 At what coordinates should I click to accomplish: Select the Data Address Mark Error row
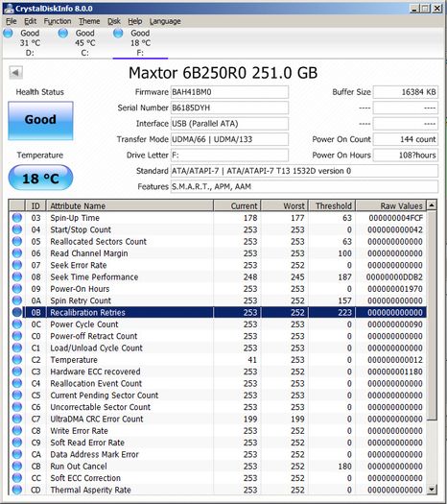coord(218,454)
